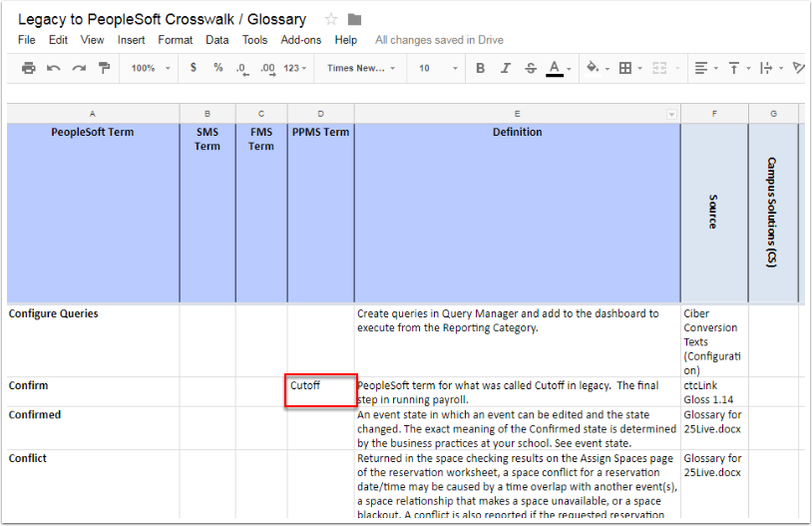Open the File menu
This screenshot has height=526, width=812.
(26, 40)
